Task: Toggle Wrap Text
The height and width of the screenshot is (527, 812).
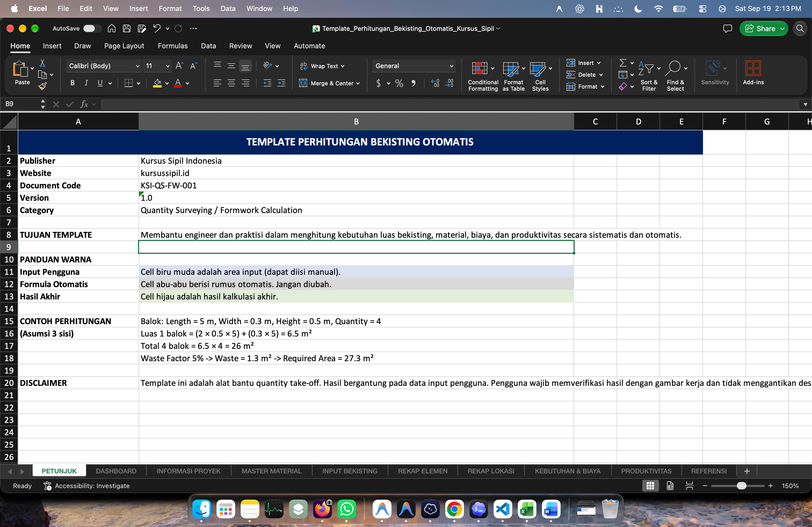Action: coord(322,66)
